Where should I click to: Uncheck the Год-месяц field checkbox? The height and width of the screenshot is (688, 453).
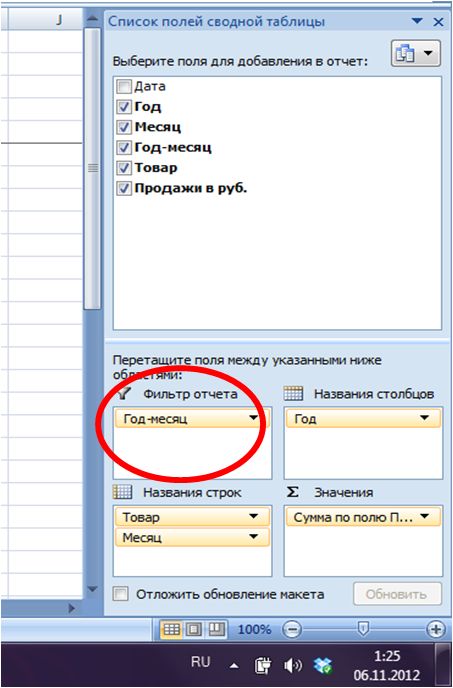[123, 147]
